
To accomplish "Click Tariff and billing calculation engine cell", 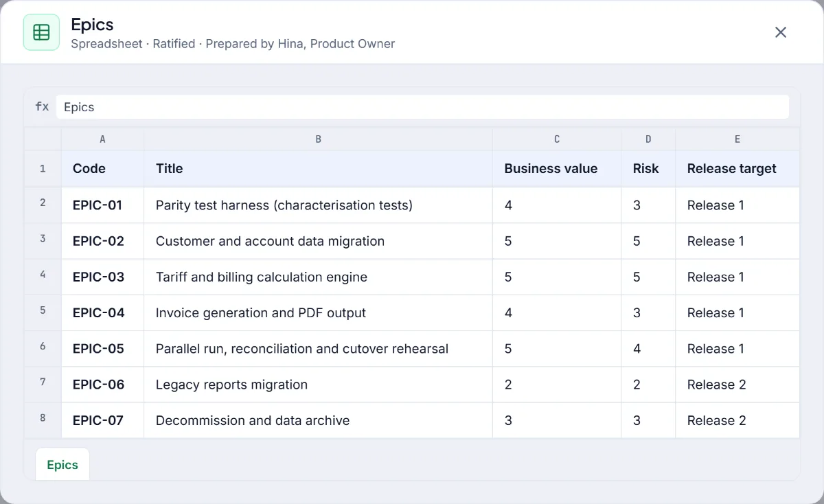I will pyautogui.click(x=318, y=276).
